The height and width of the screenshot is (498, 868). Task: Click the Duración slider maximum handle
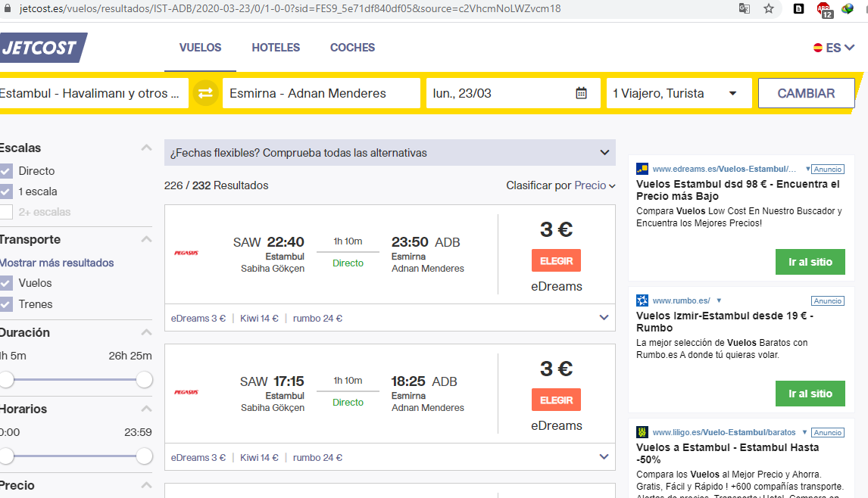pyautogui.click(x=145, y=380)
